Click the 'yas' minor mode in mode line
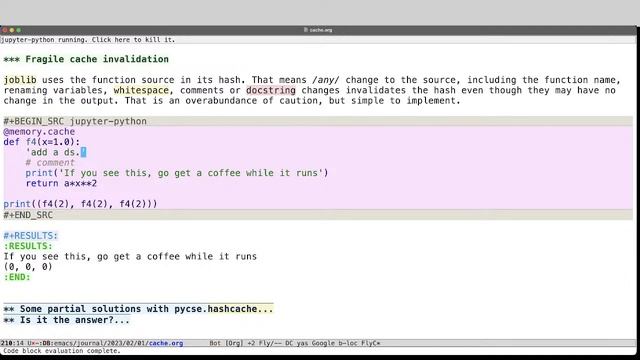This screenshot has height=360, width=640. pyautogui.click(x=302, y=343)
